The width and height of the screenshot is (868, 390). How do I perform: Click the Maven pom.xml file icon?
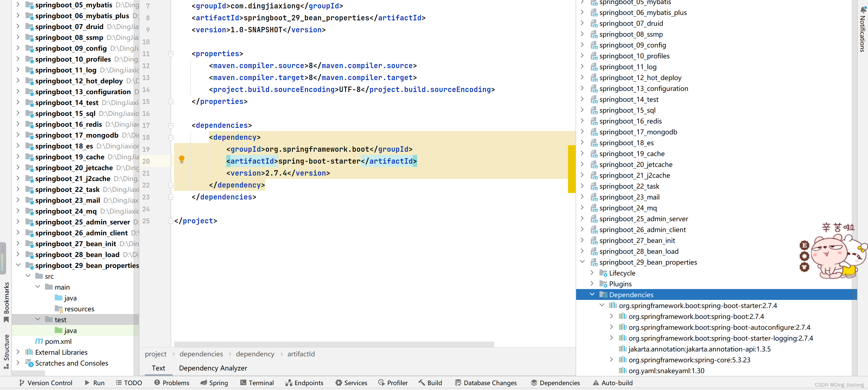click(x=39, y=341)
